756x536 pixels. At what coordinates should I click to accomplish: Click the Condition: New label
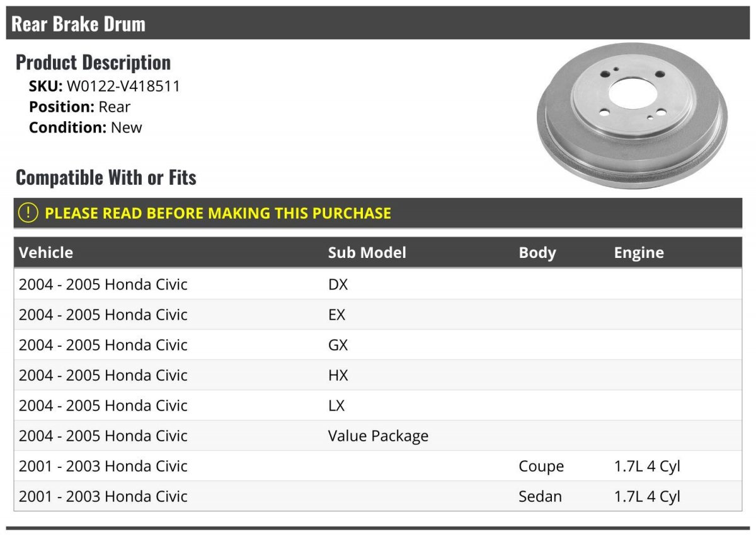coord(86,127)
